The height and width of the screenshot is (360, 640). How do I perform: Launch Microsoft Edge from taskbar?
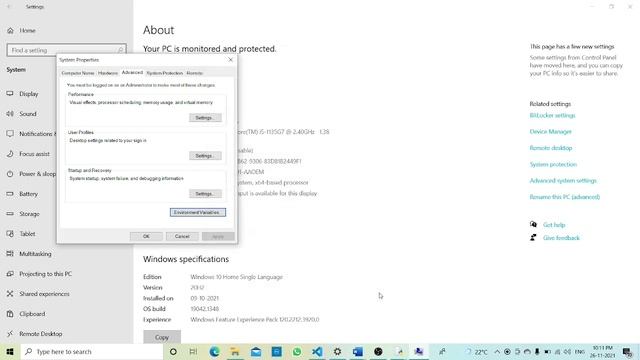[x=214, y=351]
